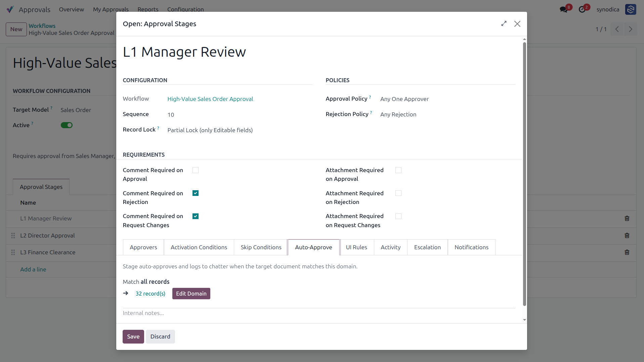Viewport: 644px width, 362px height.
Task: Open the My Approvals menu
Action: [x=111, y=9]
